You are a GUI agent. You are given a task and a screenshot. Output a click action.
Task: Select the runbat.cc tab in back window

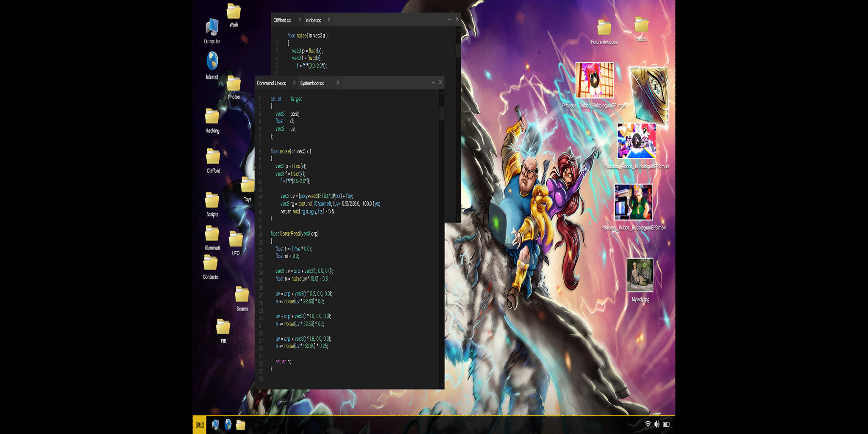click(x=313, y=20)
